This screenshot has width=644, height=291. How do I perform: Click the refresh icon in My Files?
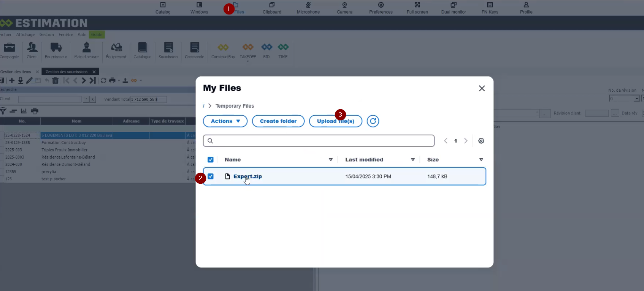click(x=373, y=121)
